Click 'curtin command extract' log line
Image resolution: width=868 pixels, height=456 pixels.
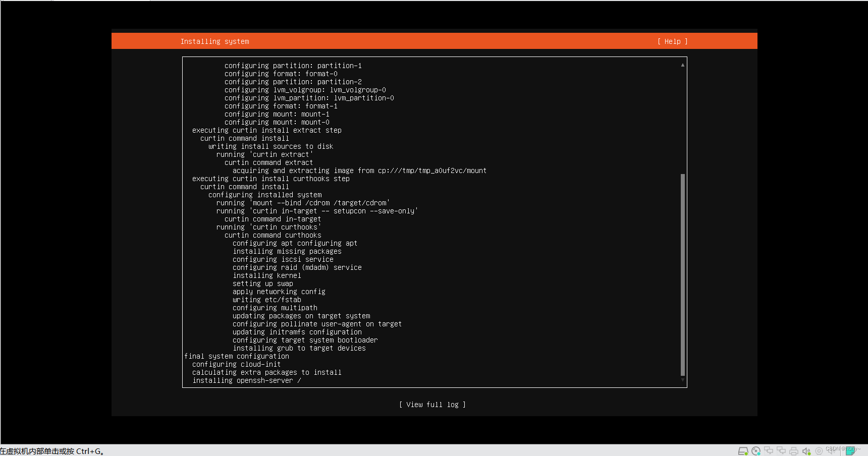click(x=268, y=162)
